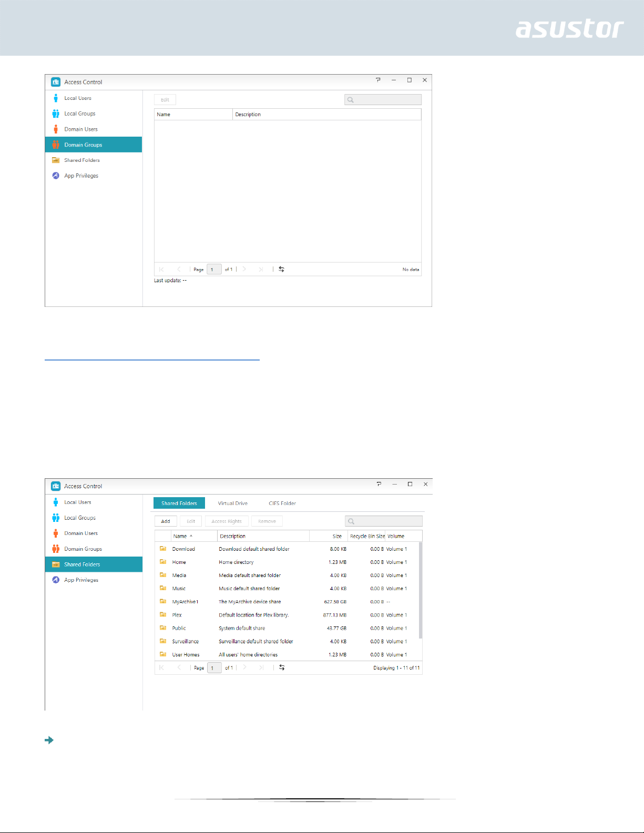This screenshot has height=833, width=644.
Task: Click 'Displaying 1 - 11 of 11' status text
Action: pos(396,668)
